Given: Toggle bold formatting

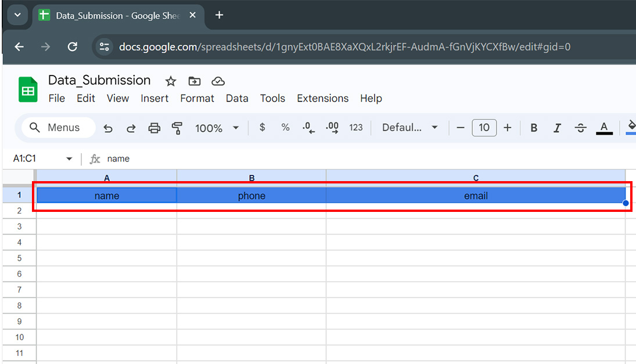Looking at the screenshot, I should [x=533, y=128].
